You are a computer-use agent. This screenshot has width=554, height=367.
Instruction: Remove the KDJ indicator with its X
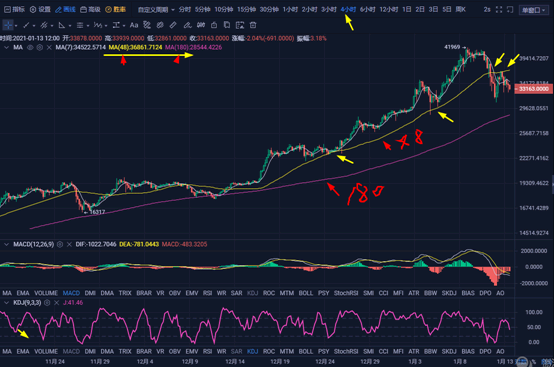click(x=57, y=303)
